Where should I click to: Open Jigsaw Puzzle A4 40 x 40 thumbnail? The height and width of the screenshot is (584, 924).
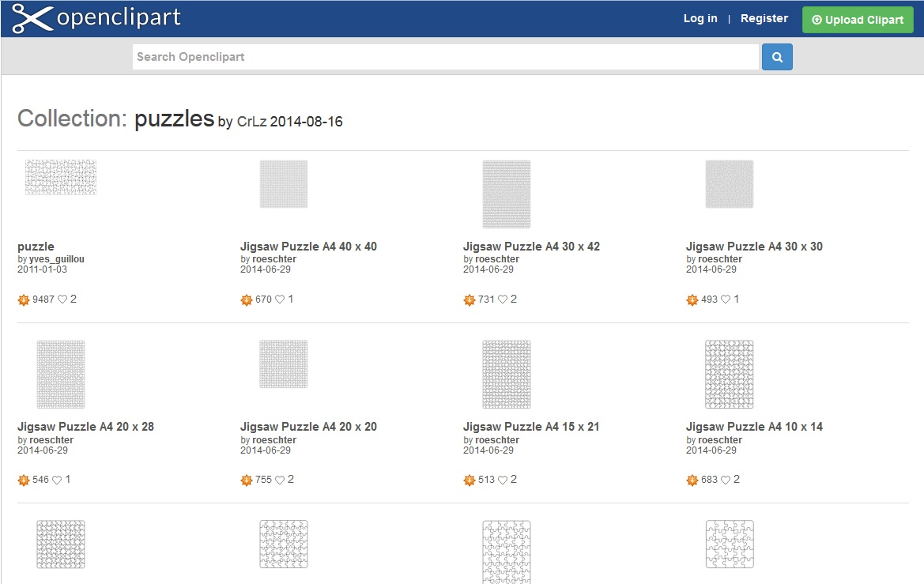click(284, 184)
